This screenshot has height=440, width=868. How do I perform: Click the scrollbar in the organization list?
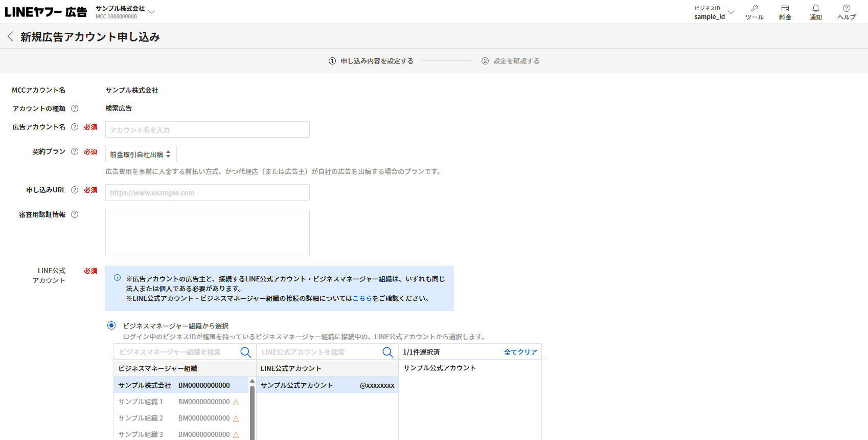pyautogui.click(x=252, y=412)
